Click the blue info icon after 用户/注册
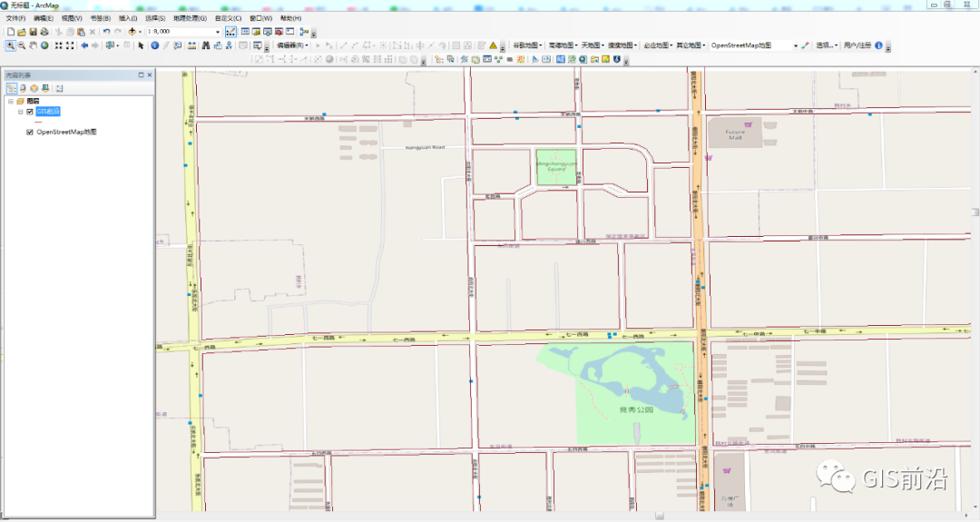The height and width of the screenshot is (522, 980). 878,45
